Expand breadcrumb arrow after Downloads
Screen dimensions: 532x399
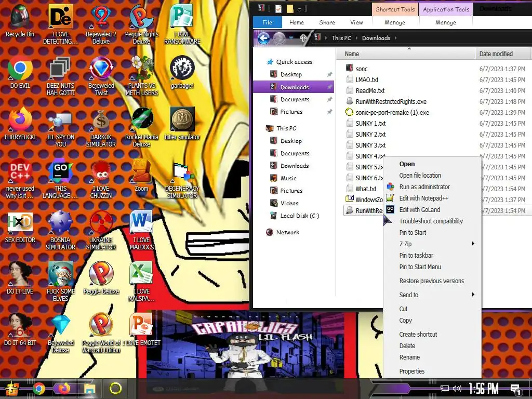pos(395,38)
